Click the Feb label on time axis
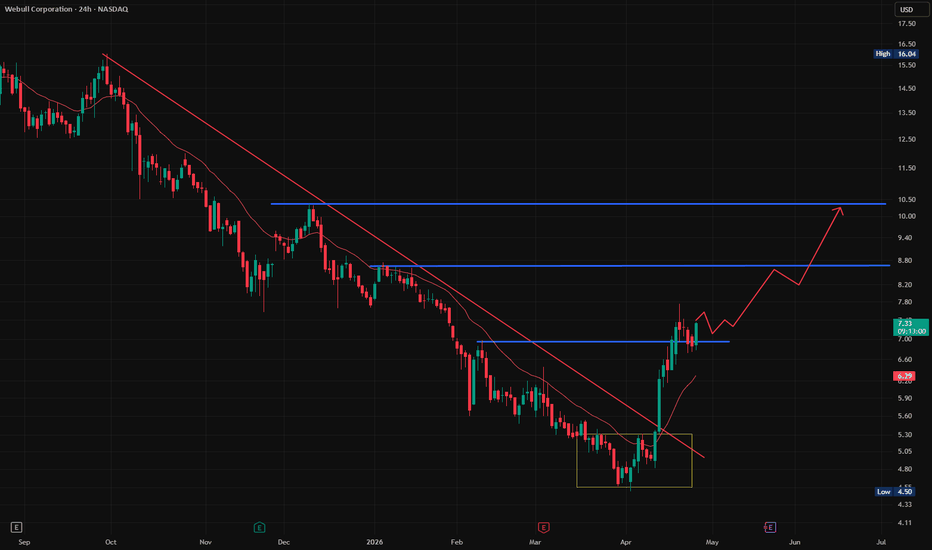Image resolution: width=932 pixels, height=550 pixels. (x=456, y=542)
